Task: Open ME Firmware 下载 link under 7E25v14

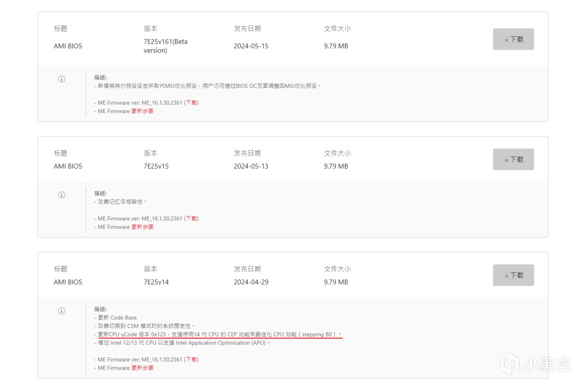Action: pyautogui.click(x=192, y=359)
